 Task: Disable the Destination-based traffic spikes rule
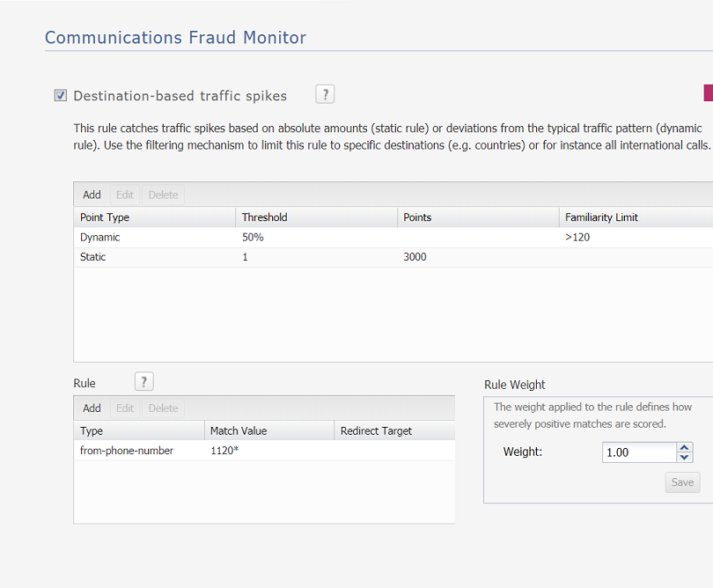[59, 94]
